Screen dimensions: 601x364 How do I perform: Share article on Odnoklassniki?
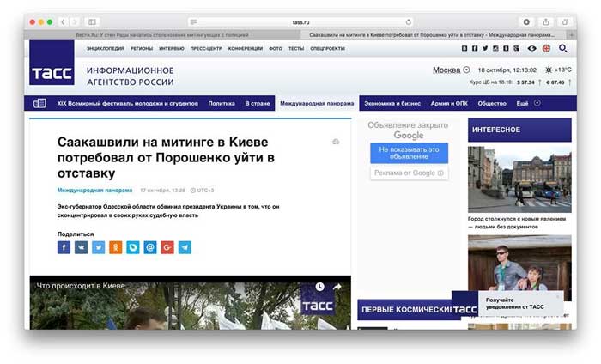pyautogui.click(x=115, y=247)
